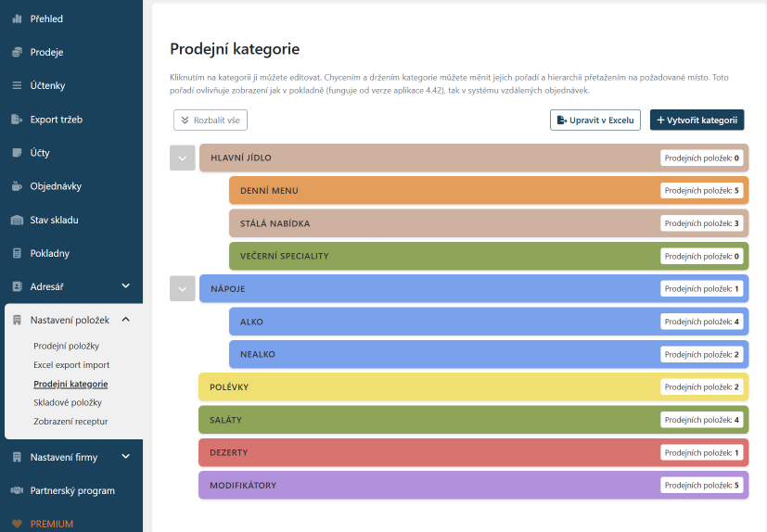
Task: Open Excel export import link
Action: 71,365
